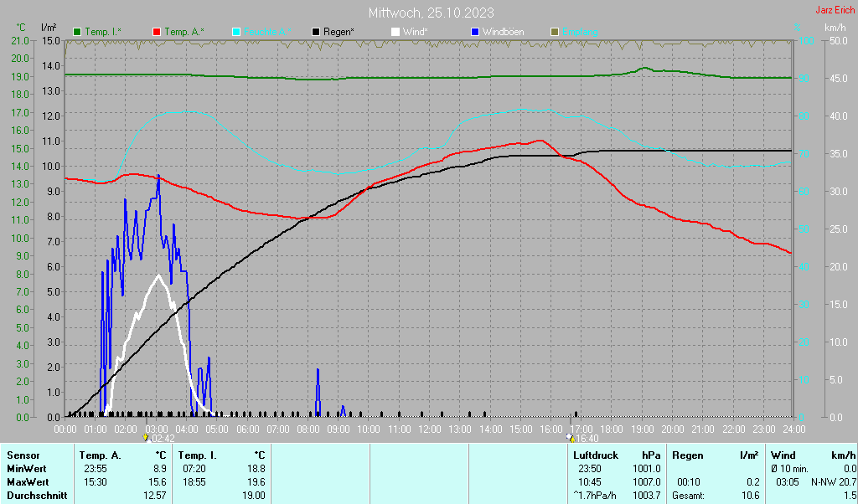Select the Windböen legend label

pos(503,32)
